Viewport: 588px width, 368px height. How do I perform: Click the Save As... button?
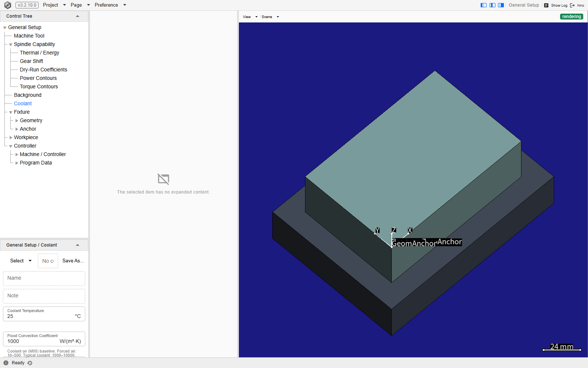pos(73,261)
